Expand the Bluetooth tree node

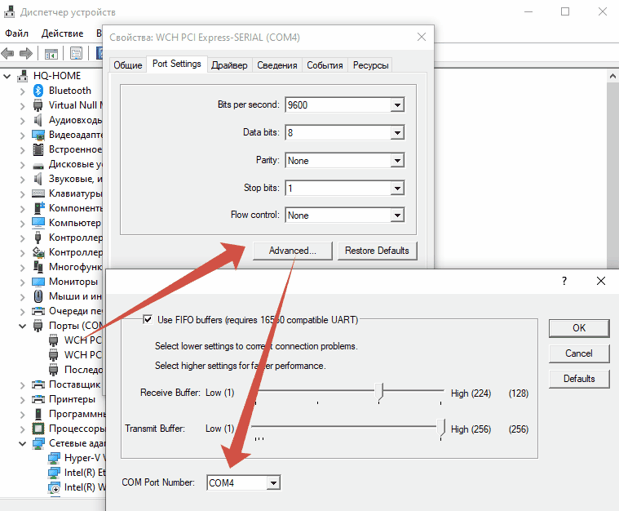pyautogui.click(x=23, y=90)
